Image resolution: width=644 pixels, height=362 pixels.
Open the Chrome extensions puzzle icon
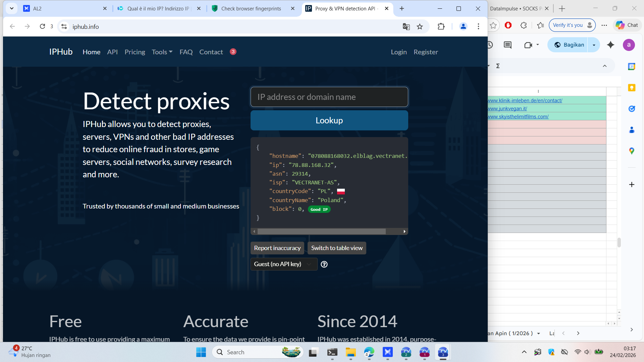tap(441, 26)
